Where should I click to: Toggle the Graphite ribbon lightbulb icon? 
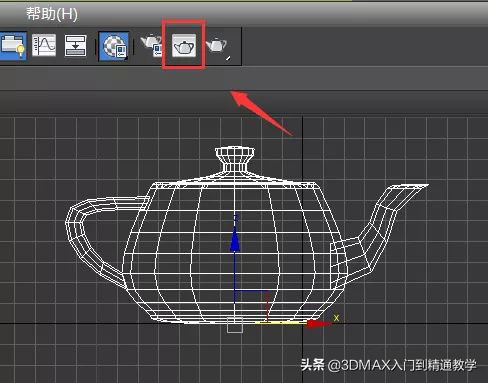[x=13, y=46]
